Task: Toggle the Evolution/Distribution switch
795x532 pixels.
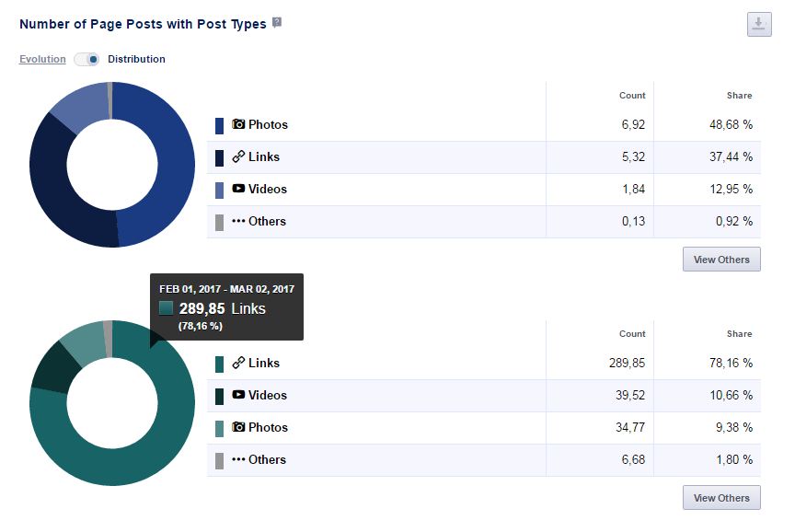Action: [x=87, y=60]
